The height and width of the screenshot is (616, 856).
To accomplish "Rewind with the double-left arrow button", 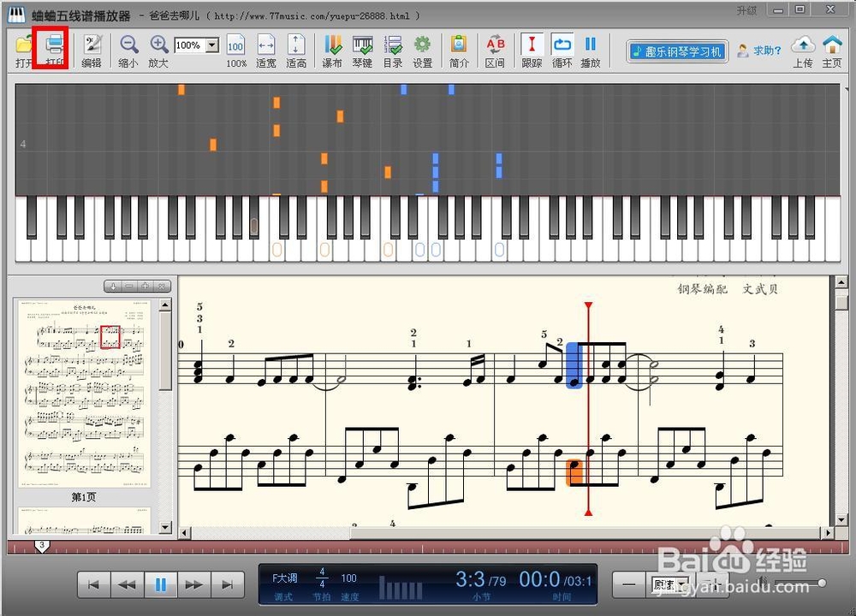I will tap(128, 585).
